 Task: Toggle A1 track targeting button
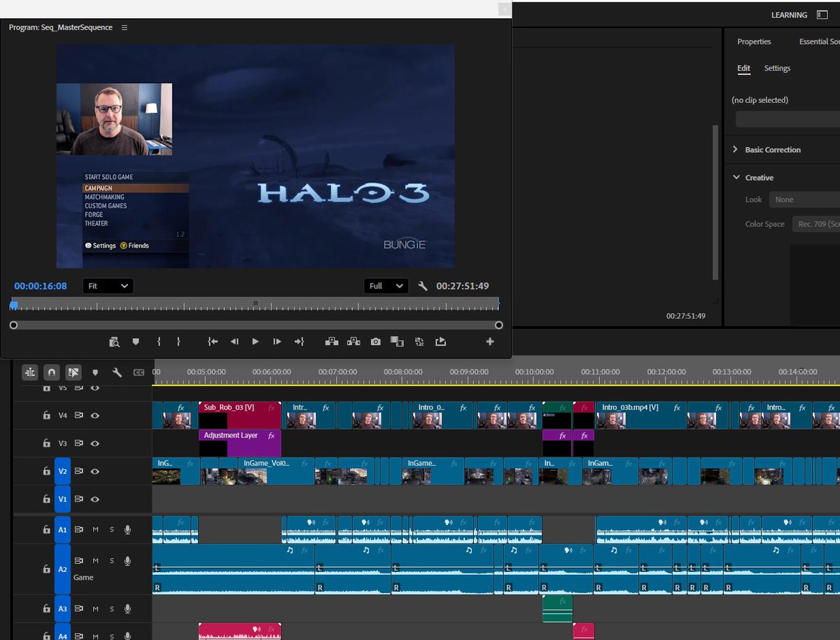pyautogui.click(x=62, y=530)
